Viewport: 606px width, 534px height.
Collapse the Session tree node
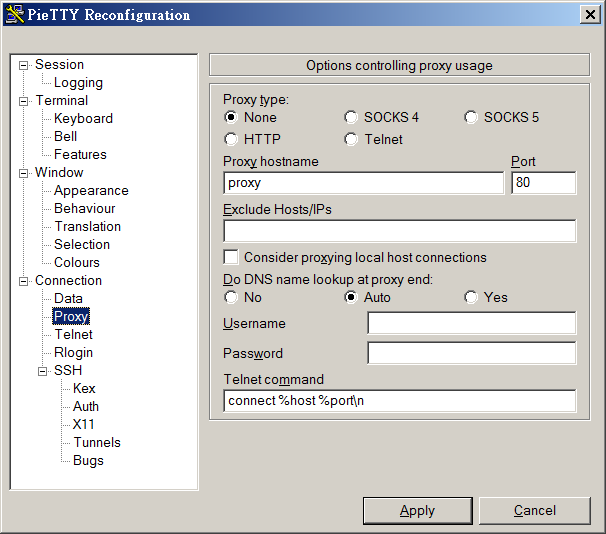click(24, 65)
